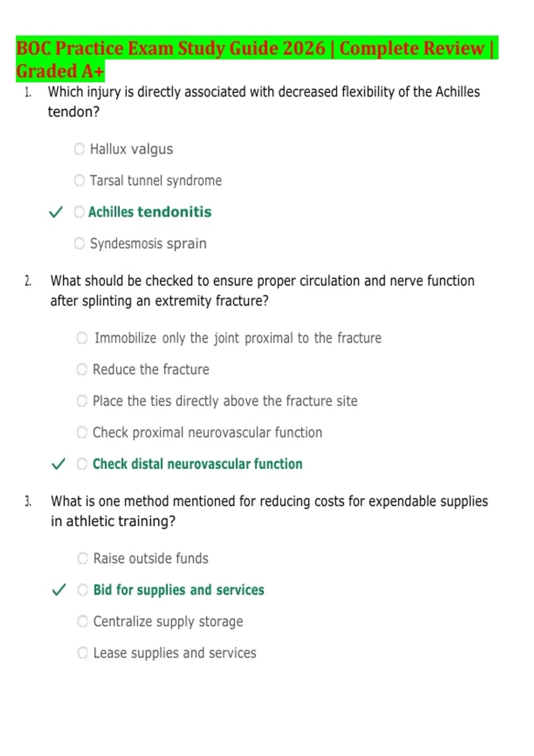Select Bid for supplies and services radio
Image resolution: width=534 pixels, height=756 pixels.
point(83,590)
